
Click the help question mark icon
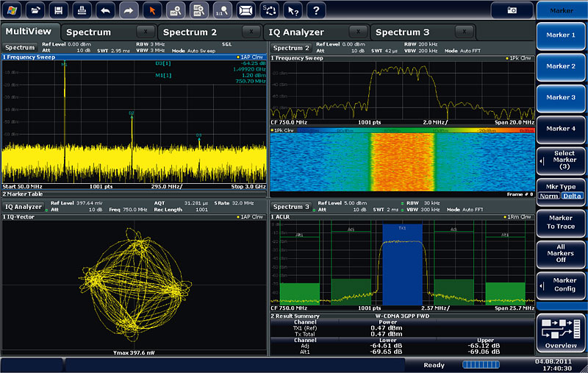pyautogui.click(x=315, y=10)
